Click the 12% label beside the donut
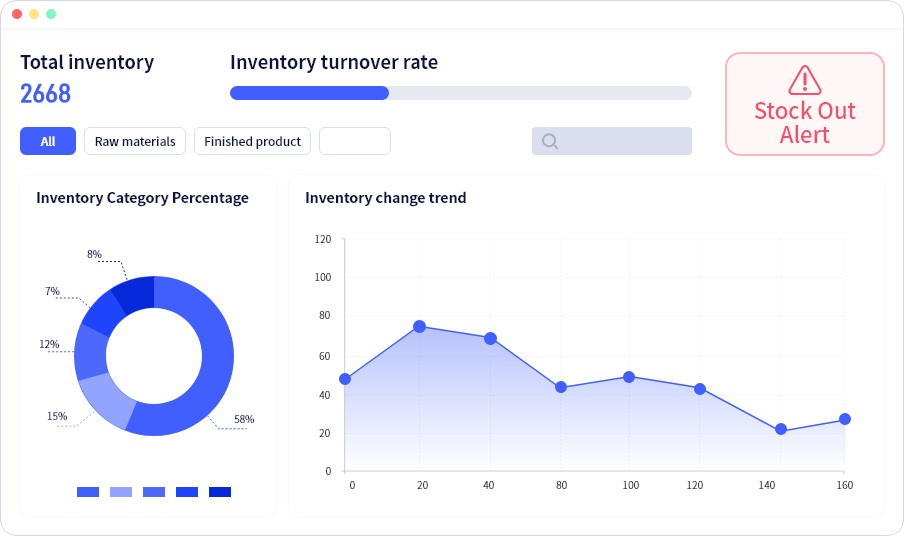 pyautogui.click(x=50, y=344)
